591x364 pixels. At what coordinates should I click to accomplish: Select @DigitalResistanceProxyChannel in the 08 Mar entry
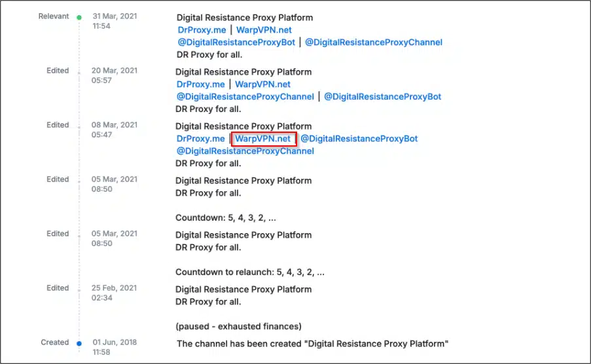[x=245, y=151]
